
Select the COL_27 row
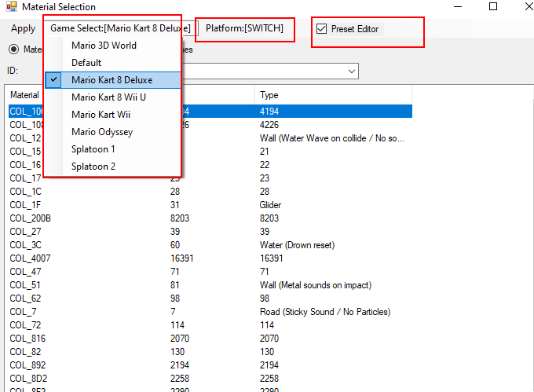tap(210, 232)
